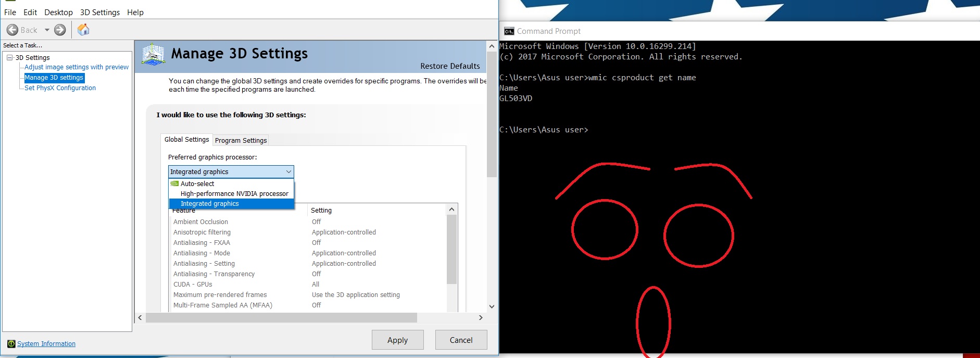Collapse the 3D Settings tree node
The width and height of the screenshot is (980, 358).
[9, 57]
